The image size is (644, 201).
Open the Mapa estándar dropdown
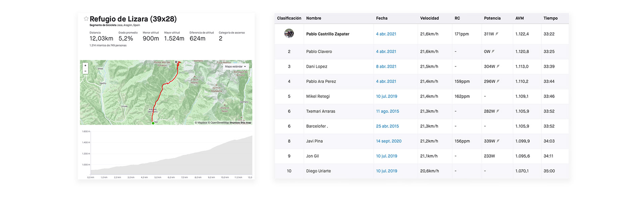point(236,67)
